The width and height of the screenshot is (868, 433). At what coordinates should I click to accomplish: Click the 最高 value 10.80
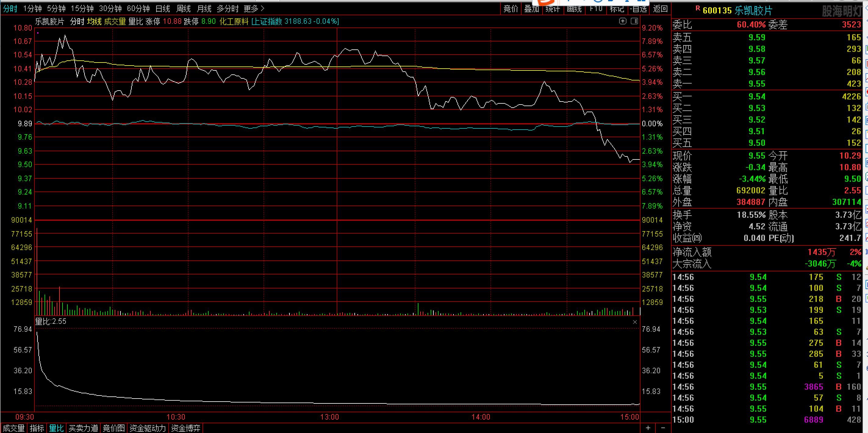point(850,167)
